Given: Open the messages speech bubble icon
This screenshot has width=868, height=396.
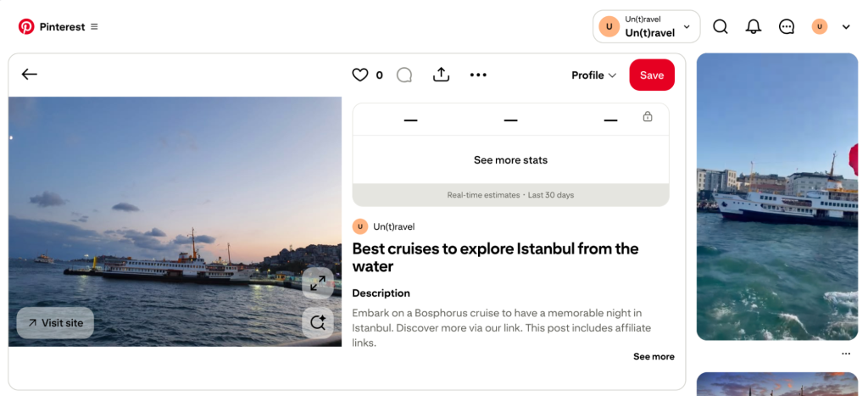Looking at the screenshot, I should tap(787, 26).
